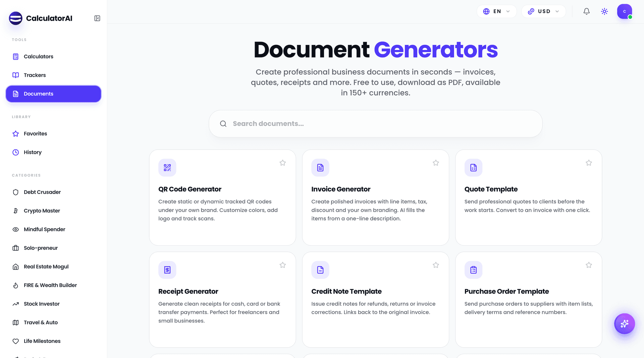Click the currency coins icon

point(531,11)
